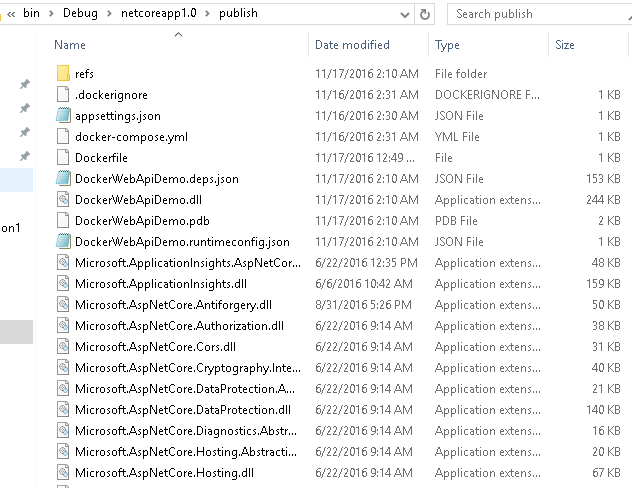Click the DockerWebApiDemo.dll file icon
632x488 pixels.
click(63, 199)
